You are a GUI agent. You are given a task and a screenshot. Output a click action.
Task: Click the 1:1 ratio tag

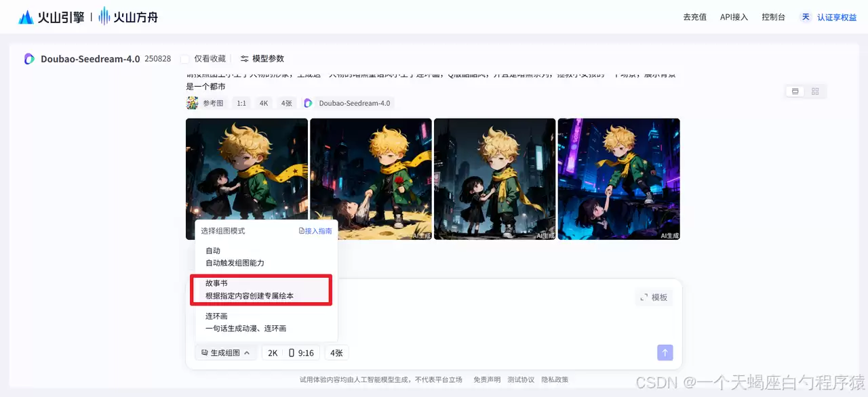pos(241,103)
